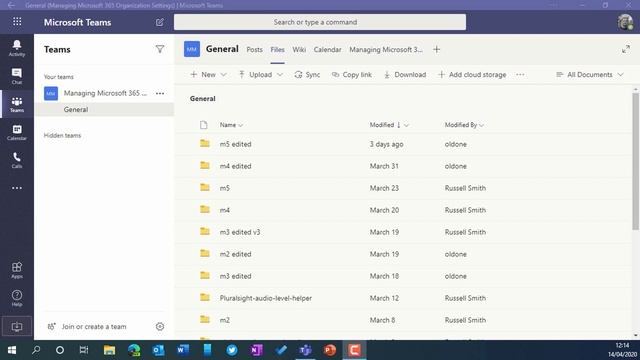Click the file type column icon
Screen dimensions: 640x360
coord(204,125)
